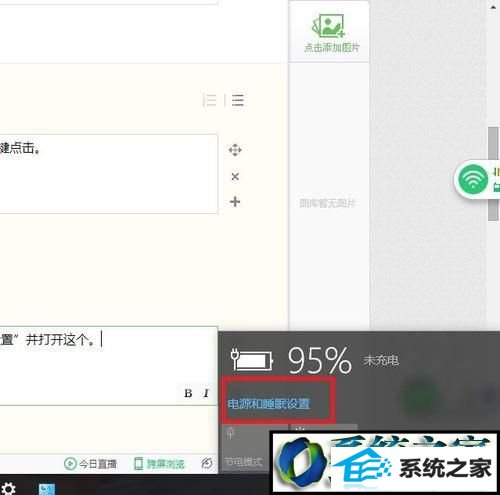The width and height of the screenshot is (500, 495).
Task: Open 跨屏浏览 in browser status bar
Action: point(159,464)
